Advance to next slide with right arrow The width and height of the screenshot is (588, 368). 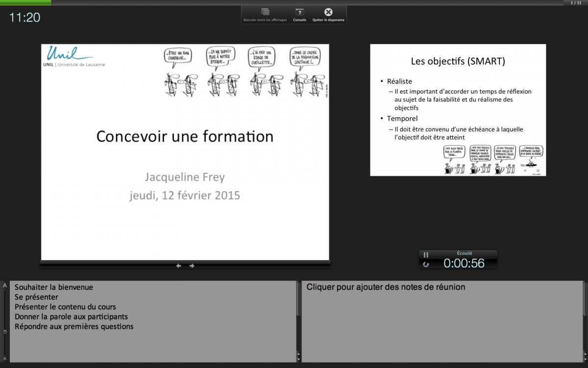192,266
